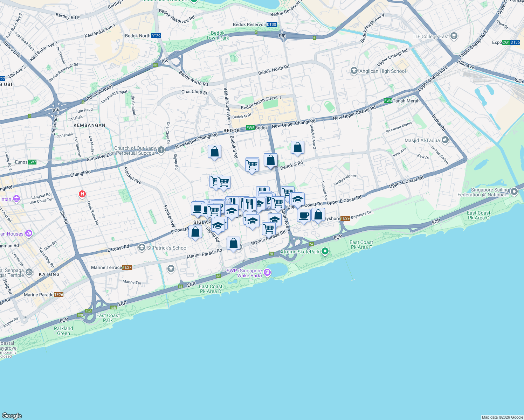Click the coffee cup icon near Bayshore Dr
Screen dimensions: 524x420
click(x=303, y=215)
